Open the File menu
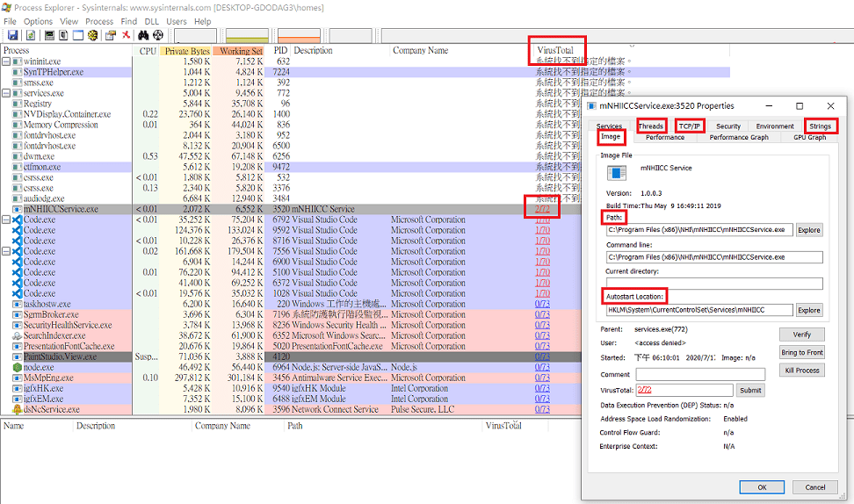 point(10,21)
